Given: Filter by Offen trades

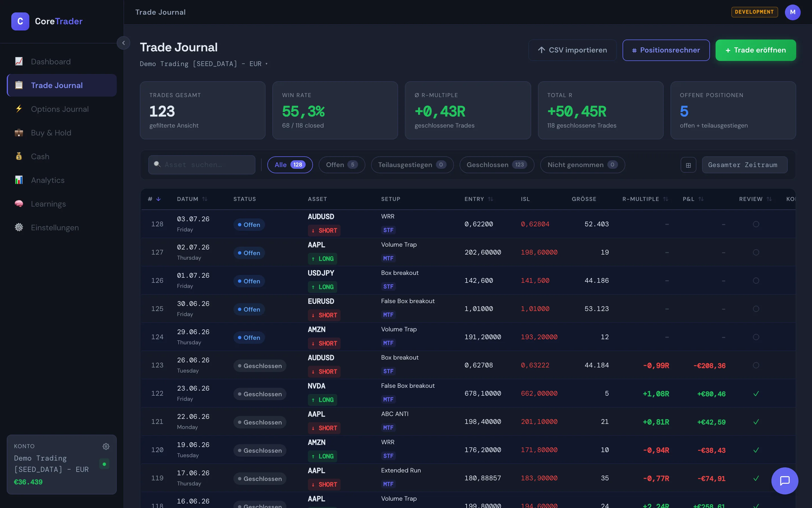Looking at the screenshot, I should [x=342, y=165].
